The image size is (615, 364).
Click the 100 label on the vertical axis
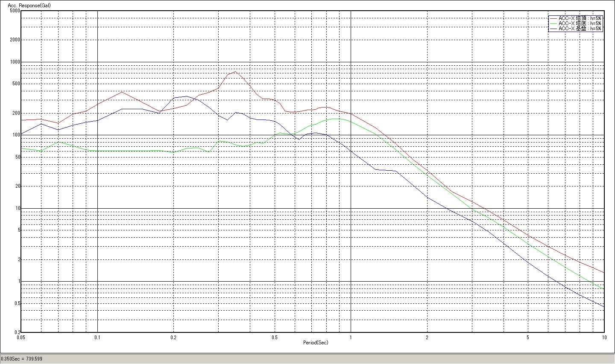tap(16, 135)
